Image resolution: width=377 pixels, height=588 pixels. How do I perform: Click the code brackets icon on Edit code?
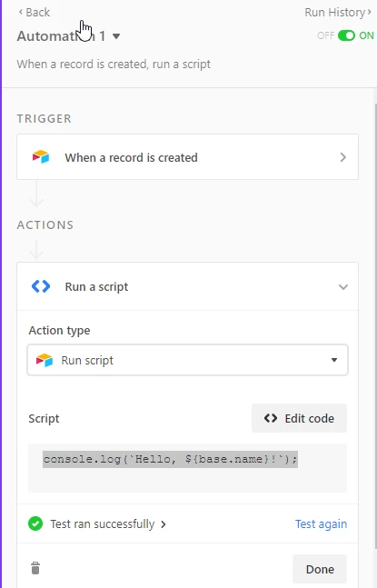click(x=271, y=418)
